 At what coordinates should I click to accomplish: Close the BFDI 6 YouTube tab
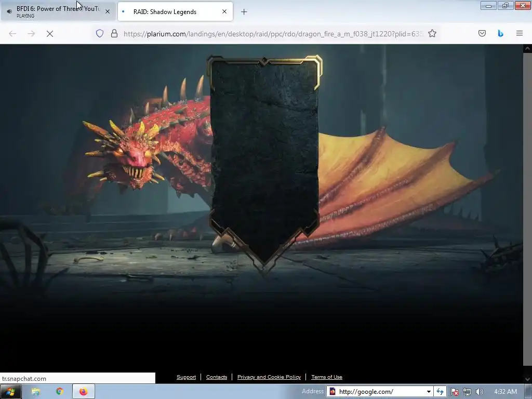(x=108, y=11)
